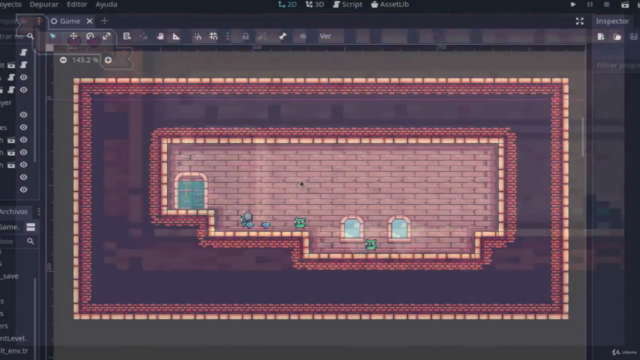Viewport: 640px width, 360px height.
Task: Click the pivot tool icon in toolbar
Action: [x=144, y=36]
